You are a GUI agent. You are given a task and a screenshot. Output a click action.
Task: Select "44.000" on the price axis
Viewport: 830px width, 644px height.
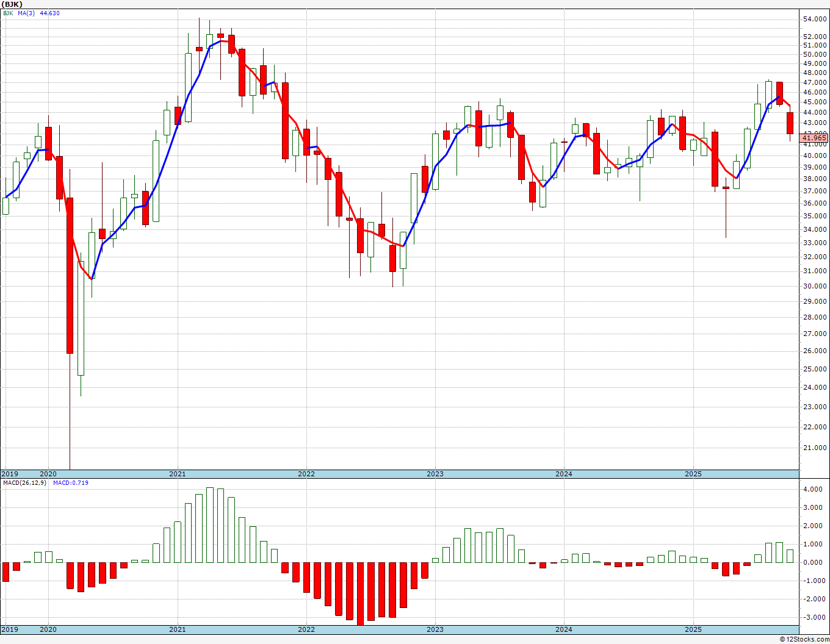tap(815, 112)
